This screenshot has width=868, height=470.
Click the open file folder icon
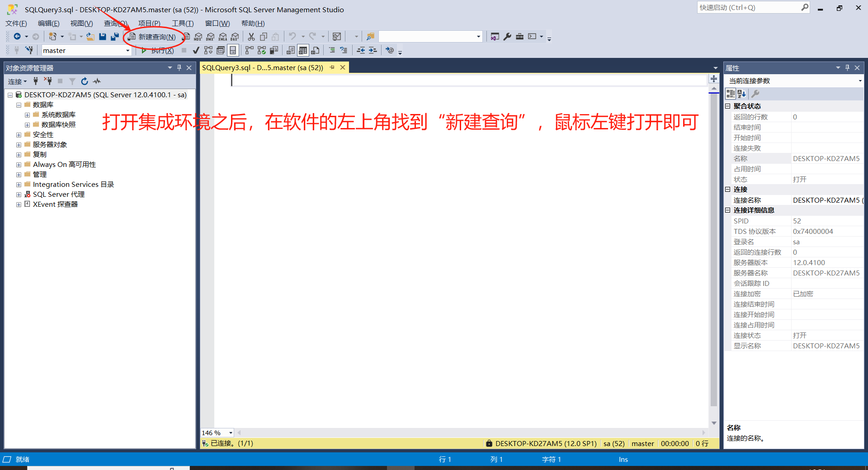coord(90,37)
